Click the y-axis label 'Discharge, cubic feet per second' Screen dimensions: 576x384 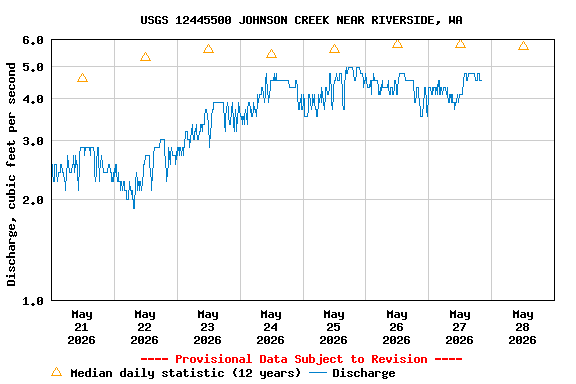(11, 174)
